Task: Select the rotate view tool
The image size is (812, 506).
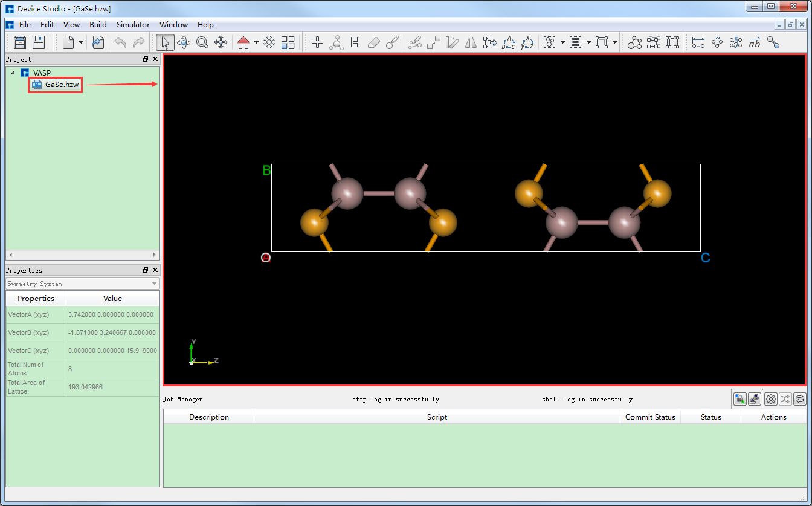Action: 183,42
